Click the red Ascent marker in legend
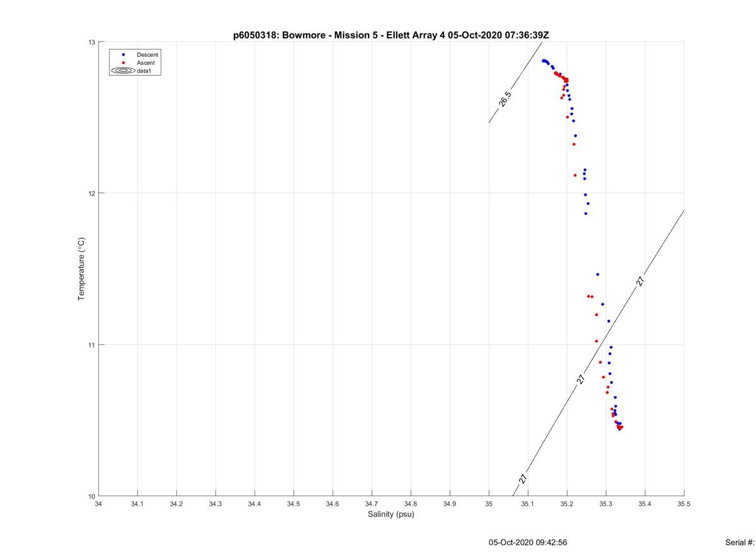The image size is (756, 558). point(123,63)
